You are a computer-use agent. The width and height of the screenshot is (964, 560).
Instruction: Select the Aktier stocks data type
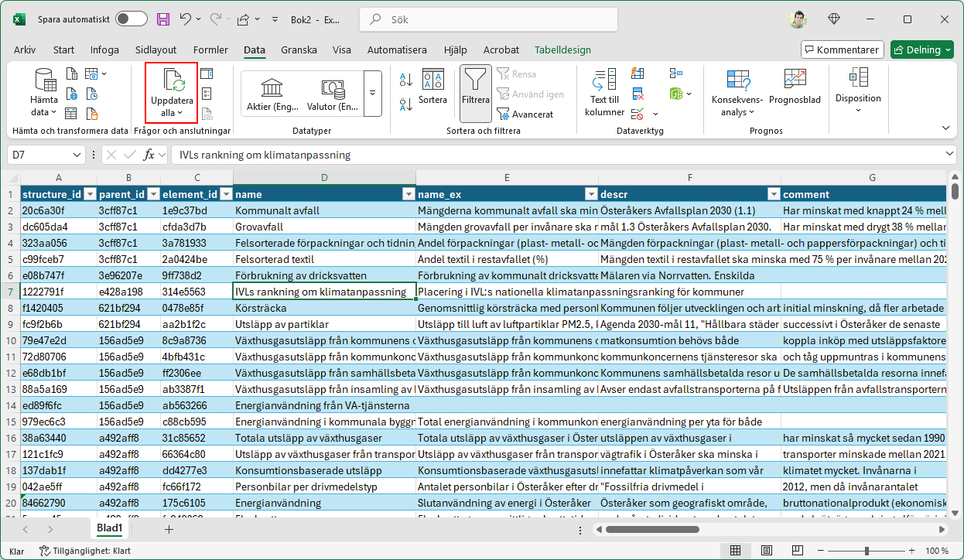pos(271,96)
